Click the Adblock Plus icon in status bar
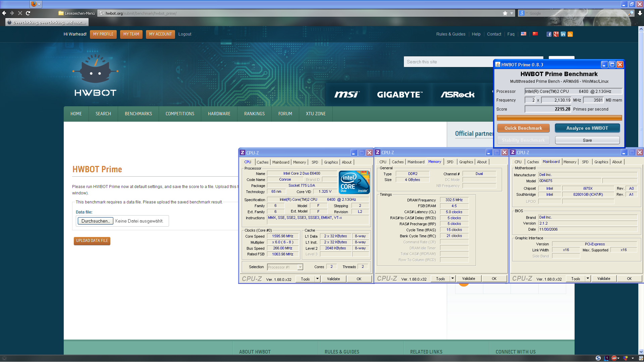 (x=614, y=358)
